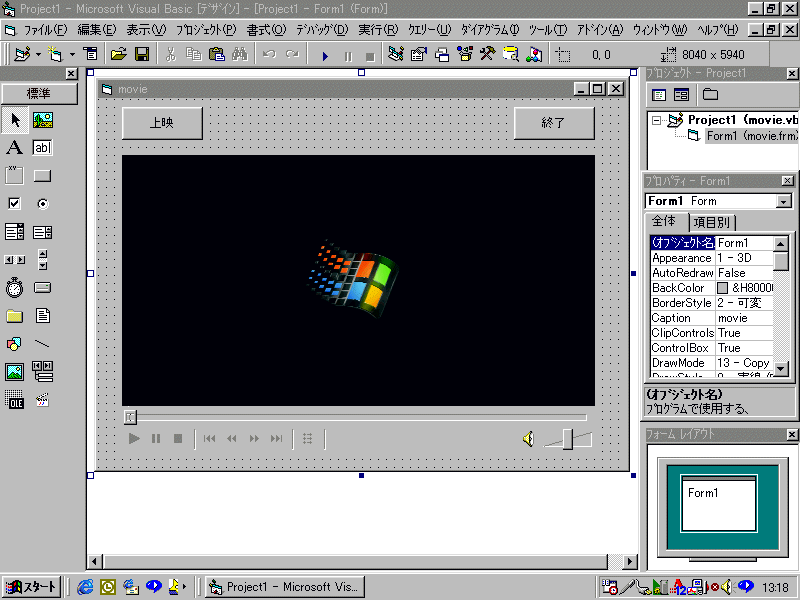Click the media player stop button
800x600 pixels.
(178, 438)
